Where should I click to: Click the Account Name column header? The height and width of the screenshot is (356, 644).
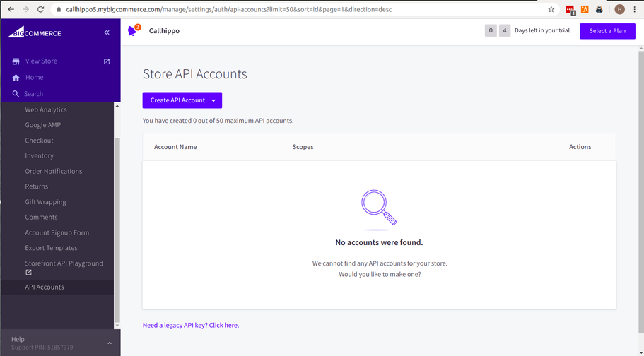175,147
